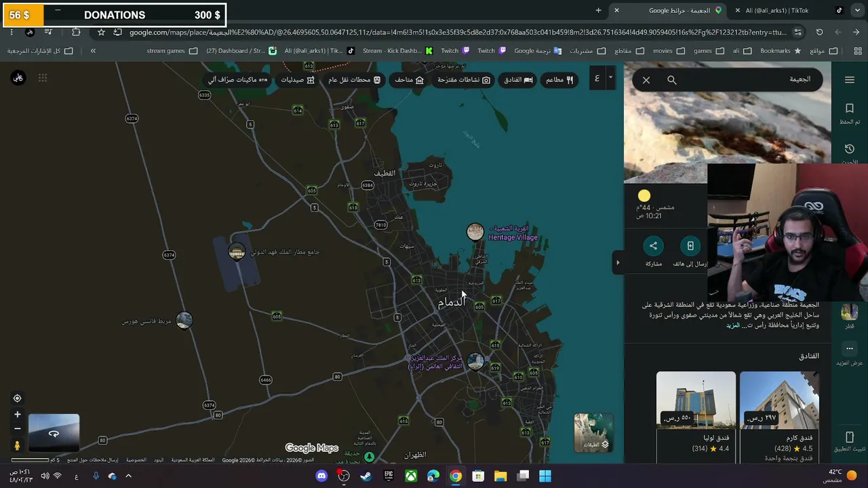Open a new browser tab
This screenshot has height=488, width=868.
(x=598, y=10)
